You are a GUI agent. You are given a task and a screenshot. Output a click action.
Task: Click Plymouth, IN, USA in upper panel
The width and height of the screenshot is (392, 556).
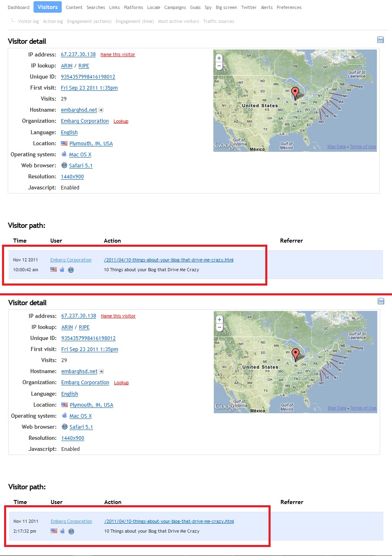[x=91, y=144]
